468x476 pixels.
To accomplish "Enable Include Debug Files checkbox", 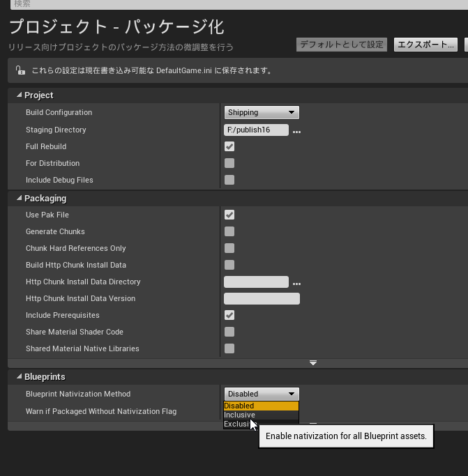I will click(x=229, y=180).
